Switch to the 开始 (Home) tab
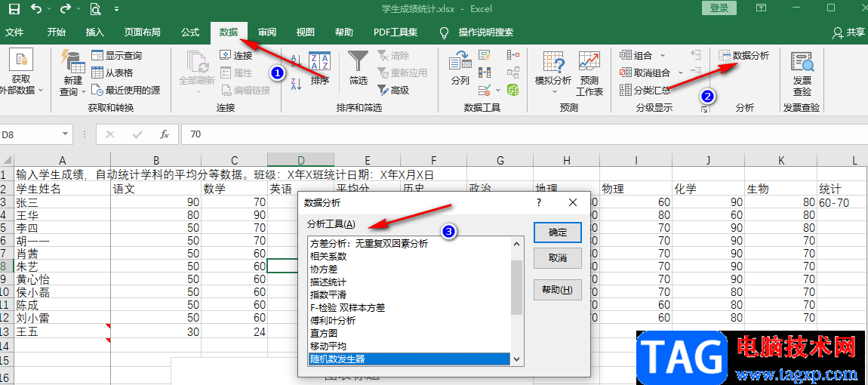The image size is (868, 385). 56,32
